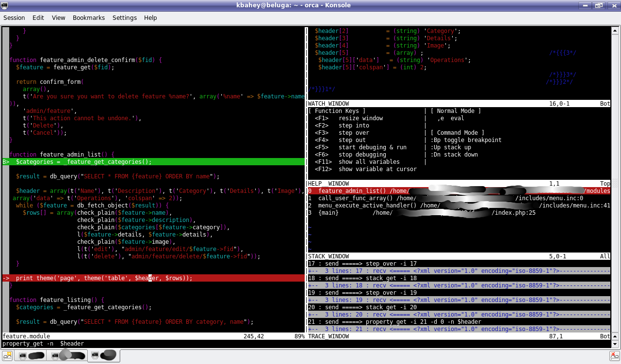
Task: Click the scrollbar down arrow
Action: [x=615, y=344]
